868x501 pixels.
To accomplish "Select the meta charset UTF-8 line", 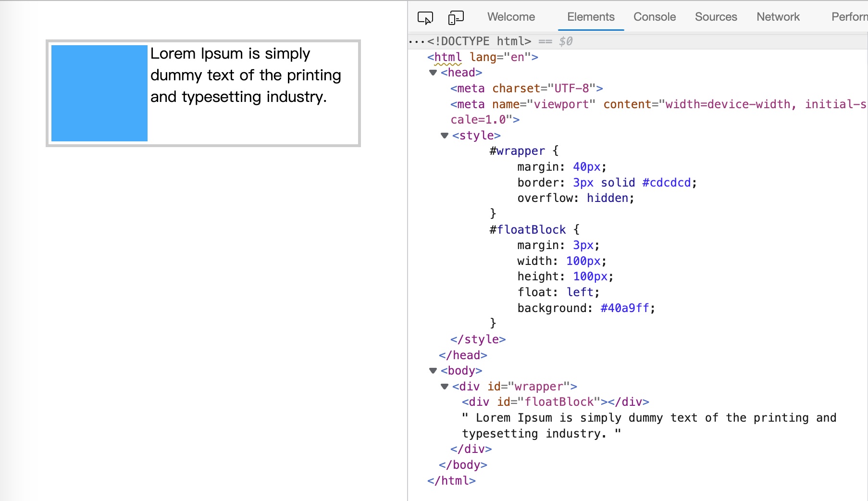I will [x=526, y=88].
